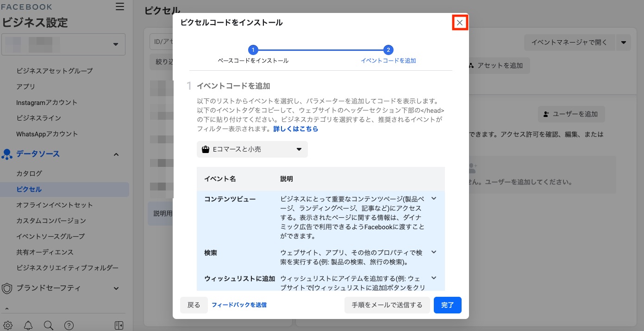Open ビジネスライン in sidebar

pyautogui.click(x=38, y=118)
